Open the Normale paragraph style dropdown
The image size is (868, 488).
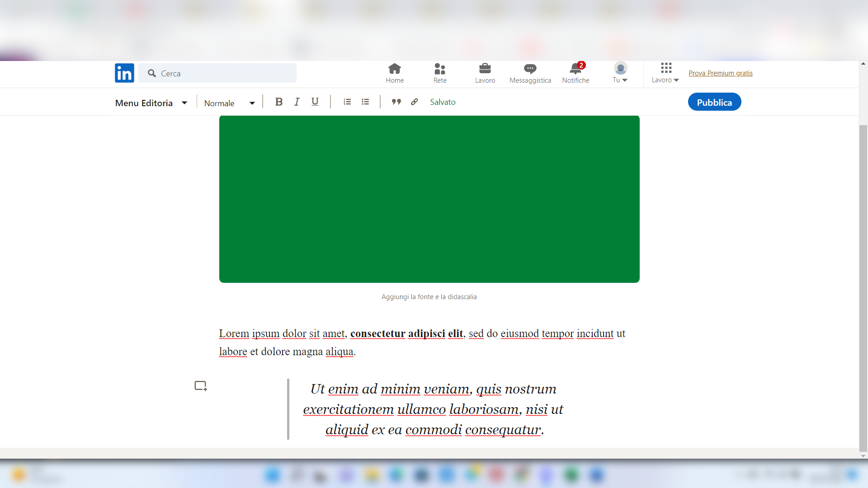point(229,103)
